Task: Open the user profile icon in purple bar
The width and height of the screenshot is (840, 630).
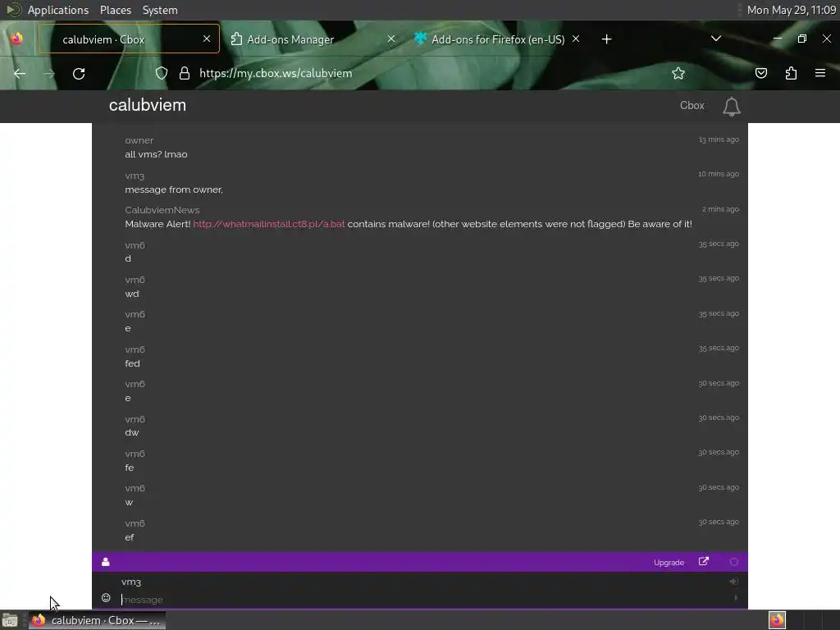Action: [x=106, y=561]
